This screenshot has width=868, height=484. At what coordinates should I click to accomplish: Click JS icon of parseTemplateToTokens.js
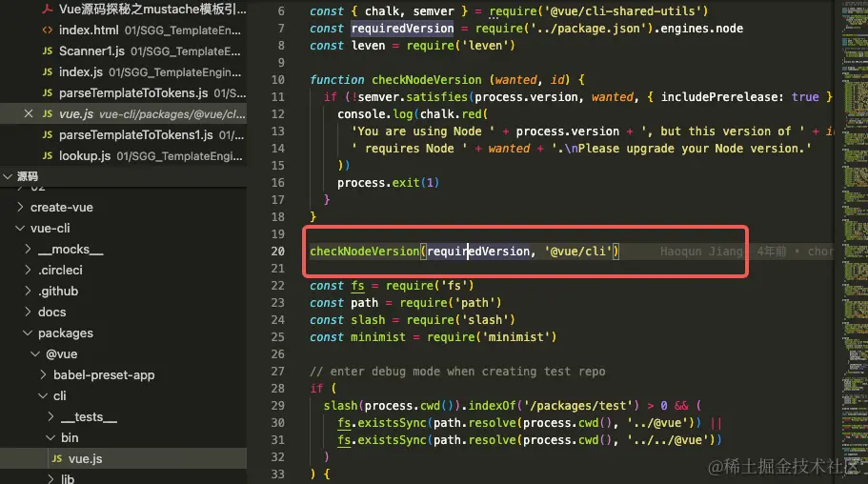(x=48, y=92)
